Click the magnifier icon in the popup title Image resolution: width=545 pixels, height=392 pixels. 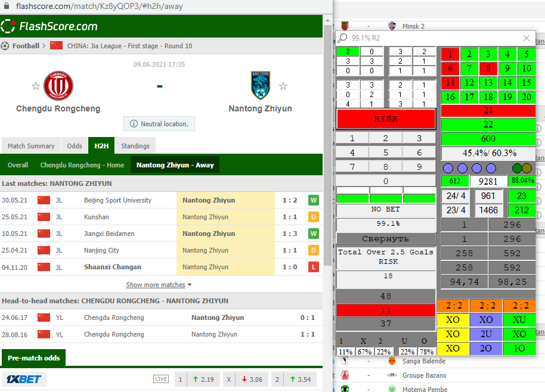coord(342,38)
